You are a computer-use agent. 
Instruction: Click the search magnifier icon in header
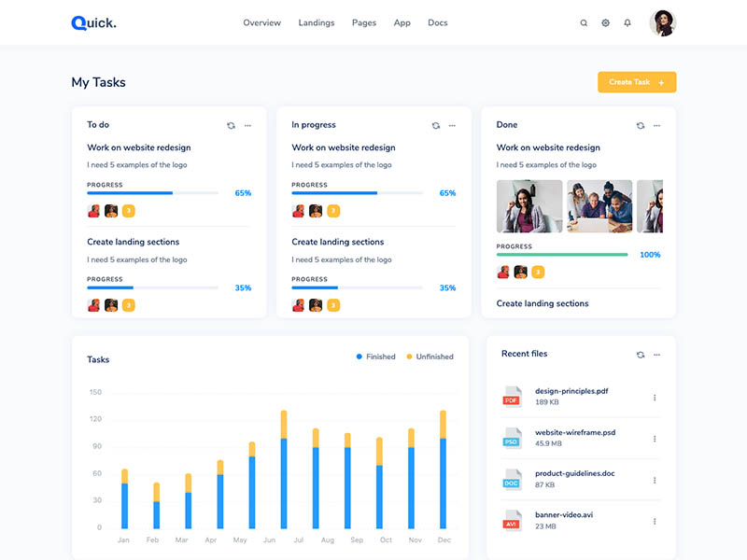584,23
